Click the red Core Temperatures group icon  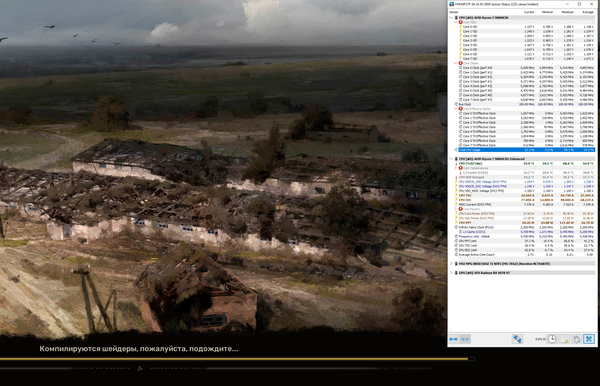[460, 168]
